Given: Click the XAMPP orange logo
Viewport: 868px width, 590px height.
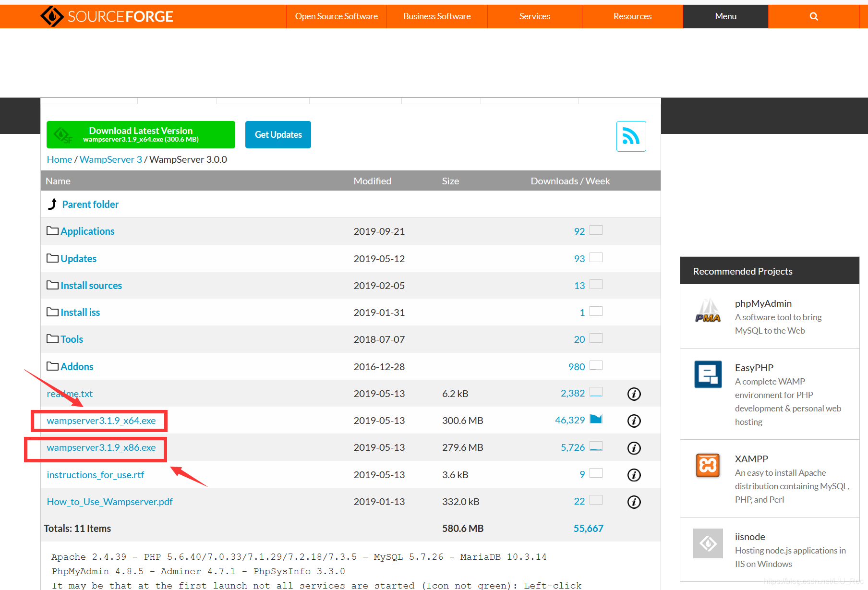Looking at the screenshot, I should 708,465.
